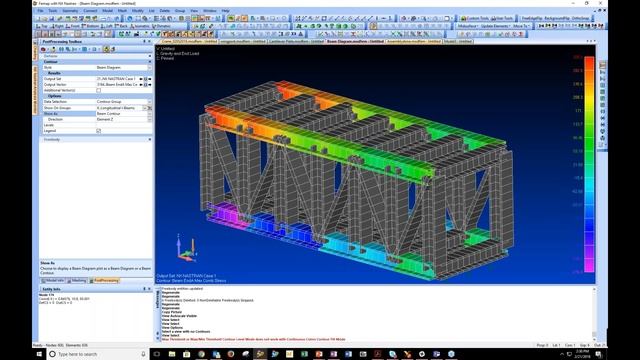Set view orientation to Bottom
640x360 pixels.
(90, 26)
